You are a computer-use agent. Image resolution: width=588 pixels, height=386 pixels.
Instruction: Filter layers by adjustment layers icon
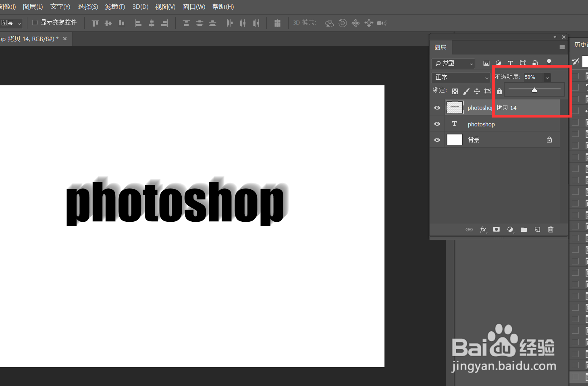click(x=499, y=63)
